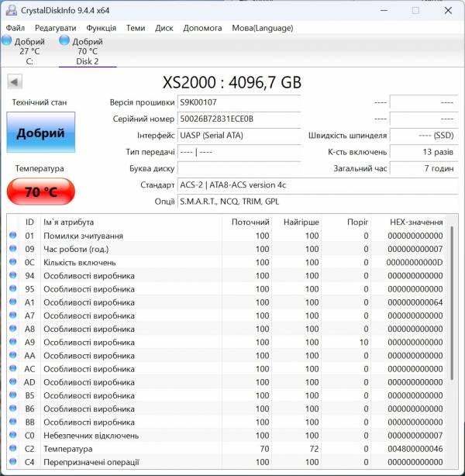Open the Файл menu
The height and width of the screenshot is (476, 465).
(15, 28)
